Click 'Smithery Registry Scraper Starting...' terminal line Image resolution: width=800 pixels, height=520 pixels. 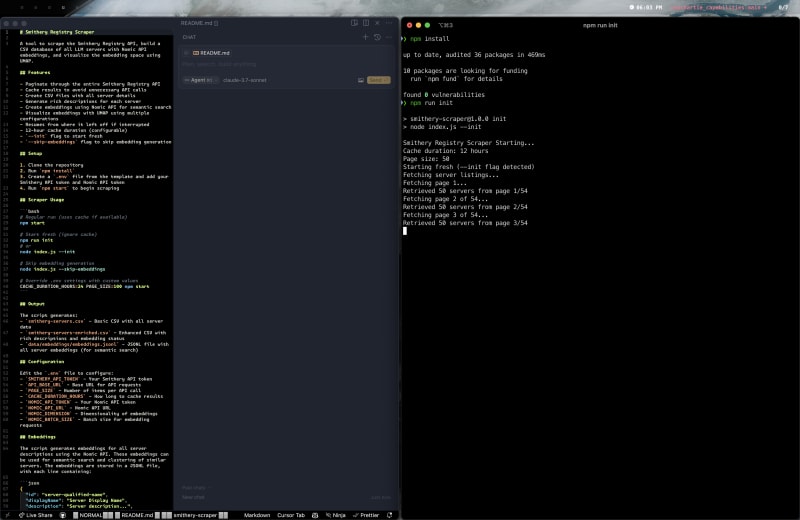(x=468, y=143)
